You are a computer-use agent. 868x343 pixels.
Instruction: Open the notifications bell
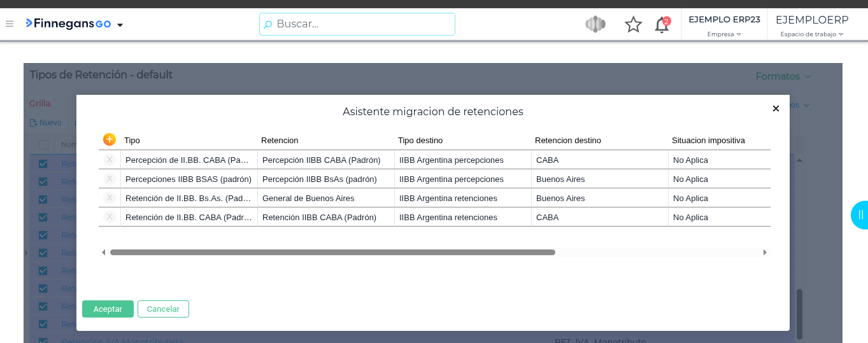(662, 25)
